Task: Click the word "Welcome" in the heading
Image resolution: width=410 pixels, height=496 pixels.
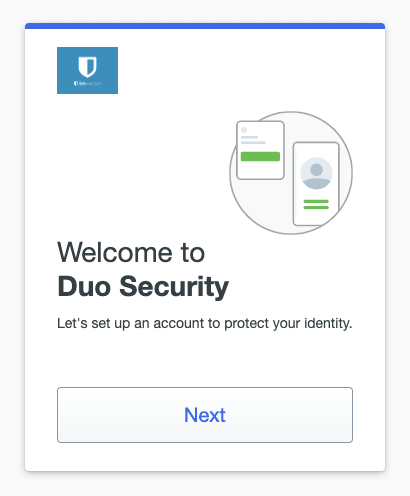Action: 115,252
